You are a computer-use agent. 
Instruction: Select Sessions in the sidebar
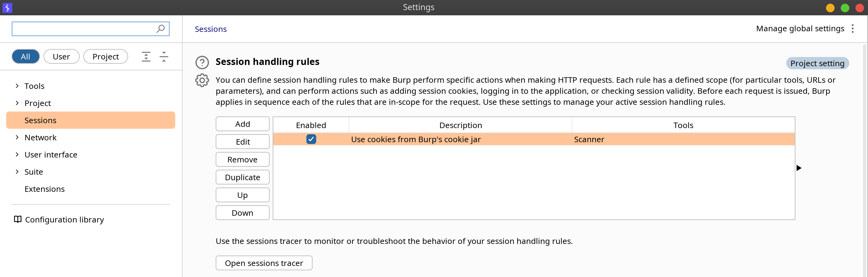pos(91,120)
